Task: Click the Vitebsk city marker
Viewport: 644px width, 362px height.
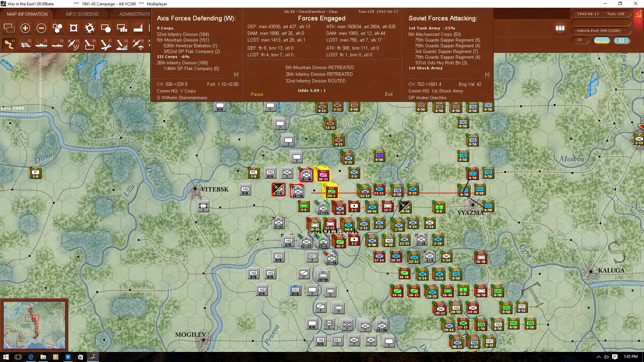Action: [195, 189]
